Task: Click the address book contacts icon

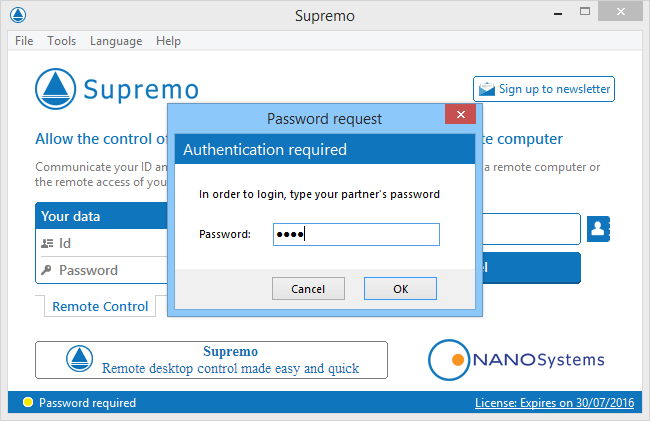Action: click(600, 229)
